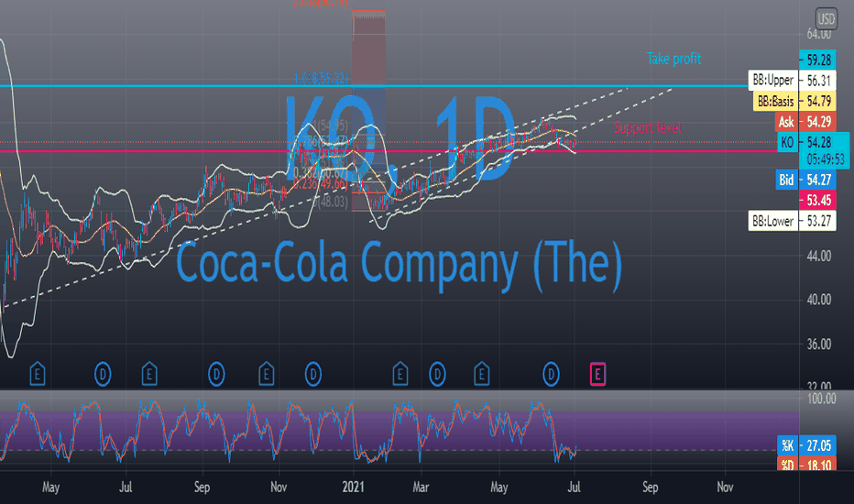Select the 0.236(49.66) Fibonacci level label
This screenshot has width=854, height=504.
321,184
